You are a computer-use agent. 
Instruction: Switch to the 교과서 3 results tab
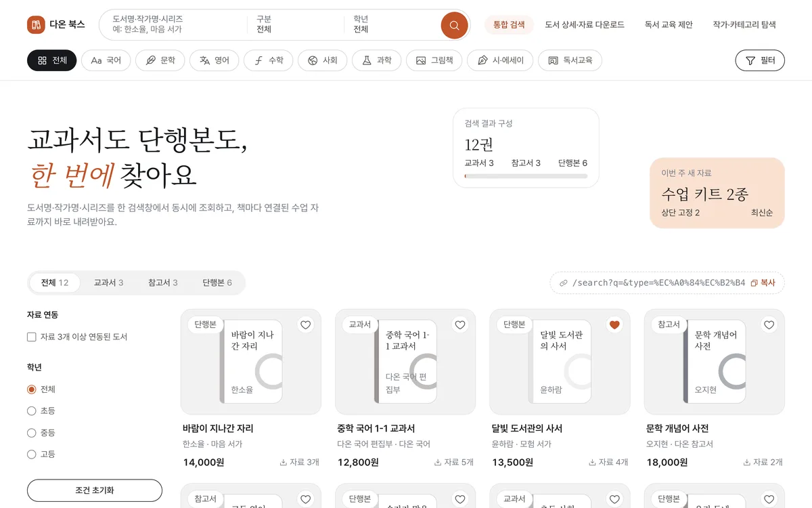[x=108, y=282]
